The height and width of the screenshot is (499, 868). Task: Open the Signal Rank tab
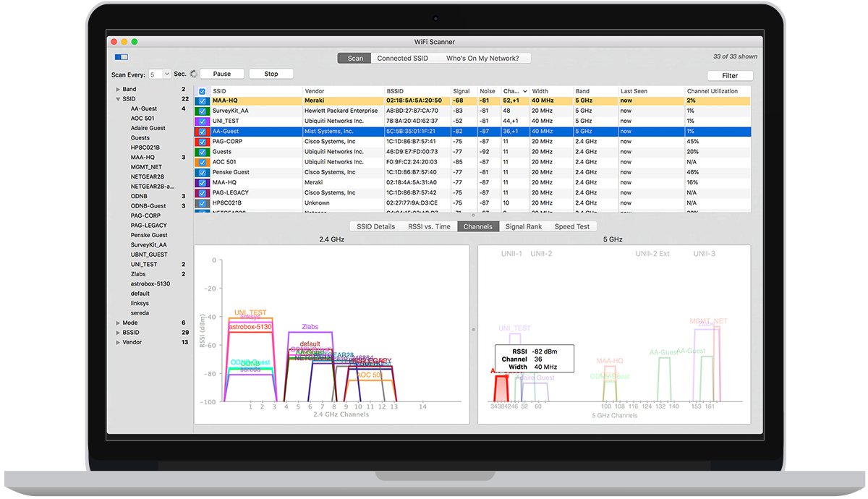coord(524,226)
